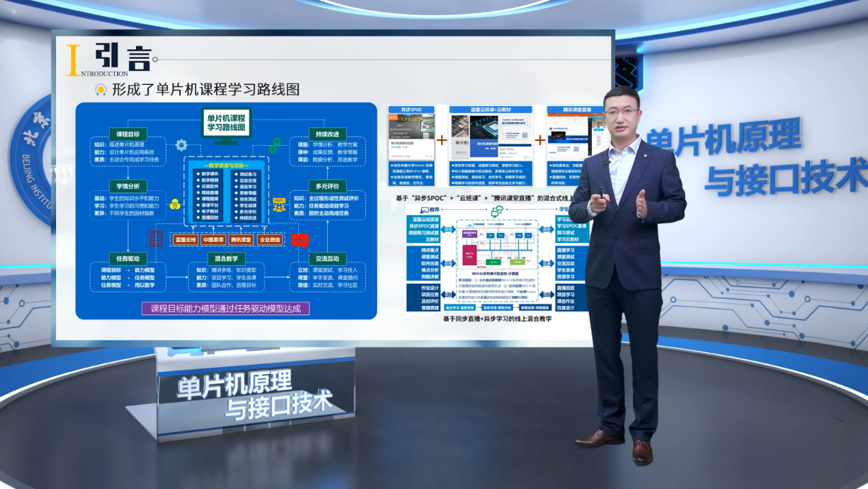Image resolution: width=868 pixels, height=489 pixels.
Task: Select the 腾讯课堂 platform button
Action: [x=241, y=240]
